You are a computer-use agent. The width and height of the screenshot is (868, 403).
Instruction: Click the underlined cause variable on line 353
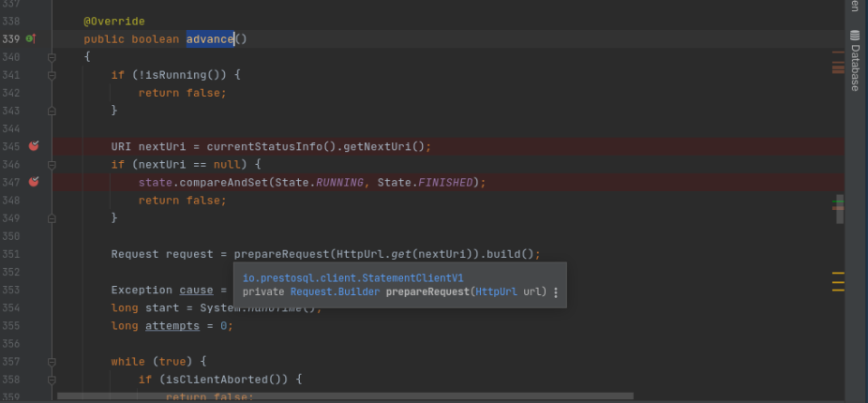click(196, 291)
